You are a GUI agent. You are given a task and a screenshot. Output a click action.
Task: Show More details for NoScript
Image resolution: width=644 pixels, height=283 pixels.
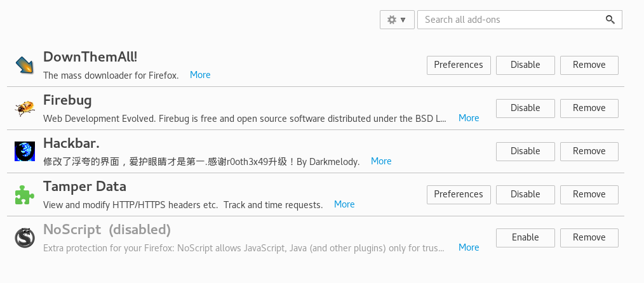pyautogui.click(x=469, y=247)
